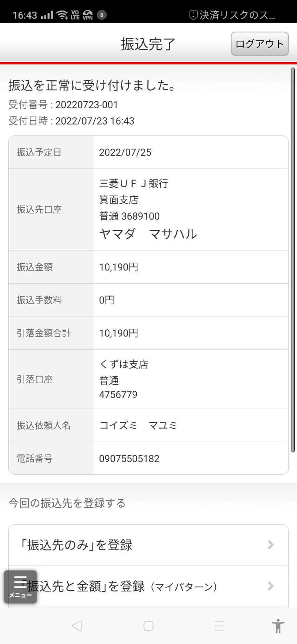This screenshot has height=644, width=297.
Task: Tap chevron on 振込先と金額 row
Action: tap(271, 586)
